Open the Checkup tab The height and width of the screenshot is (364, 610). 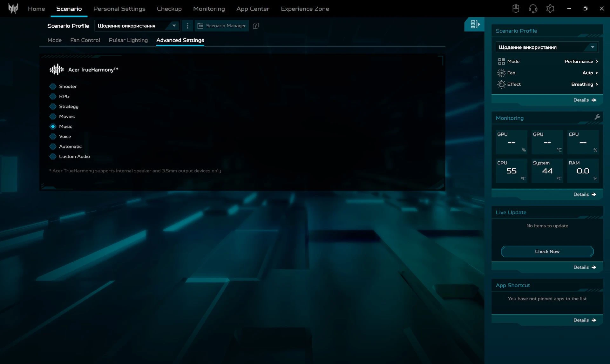point(169,9)
